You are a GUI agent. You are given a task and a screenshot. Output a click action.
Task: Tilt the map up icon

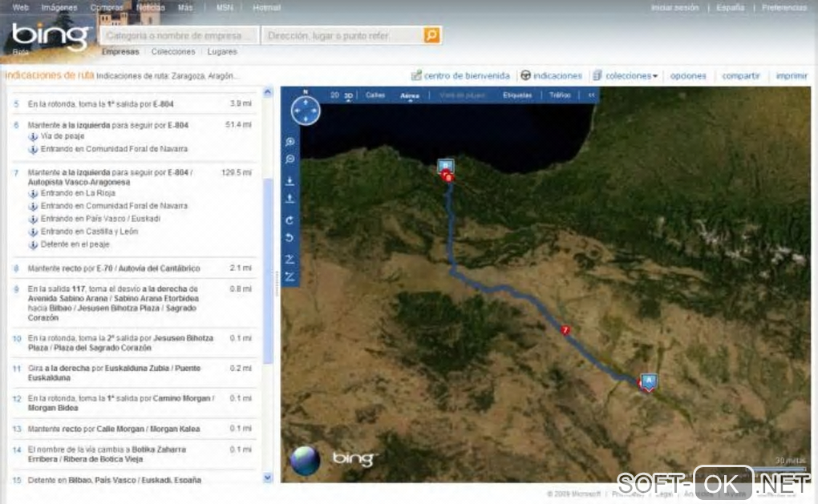pyautogui.click(x=290, y=259)
